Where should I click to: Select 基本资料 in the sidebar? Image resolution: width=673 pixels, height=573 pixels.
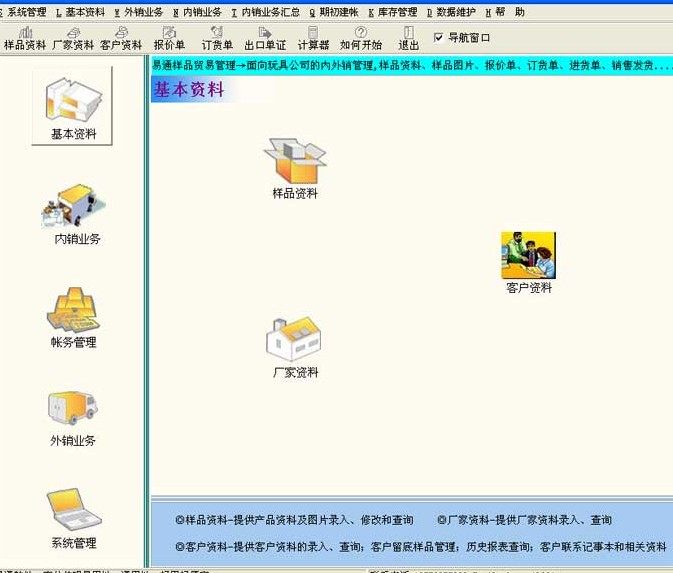[73, 106]
